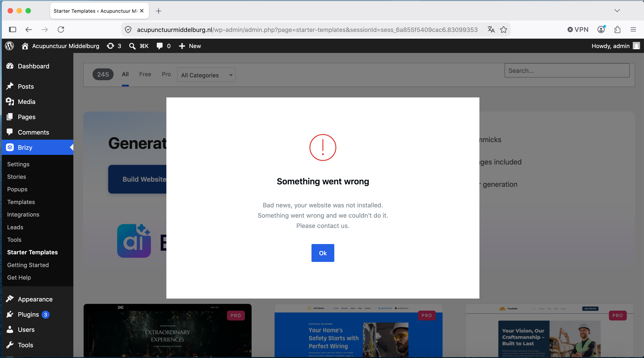Open the All Categories dropdown
The width and height of the screenshot is (644, 358).
pyautogui.click(x=206, y=75)
